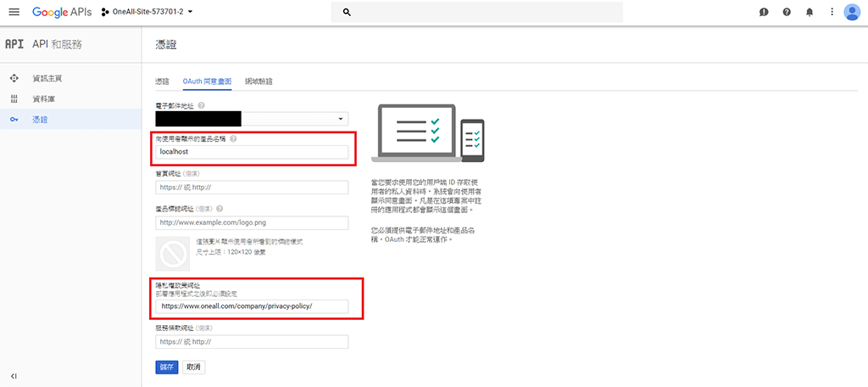Open the OneAll-Site-573701-2 project selector
The image size is (868, 387).
coord(147,12)
